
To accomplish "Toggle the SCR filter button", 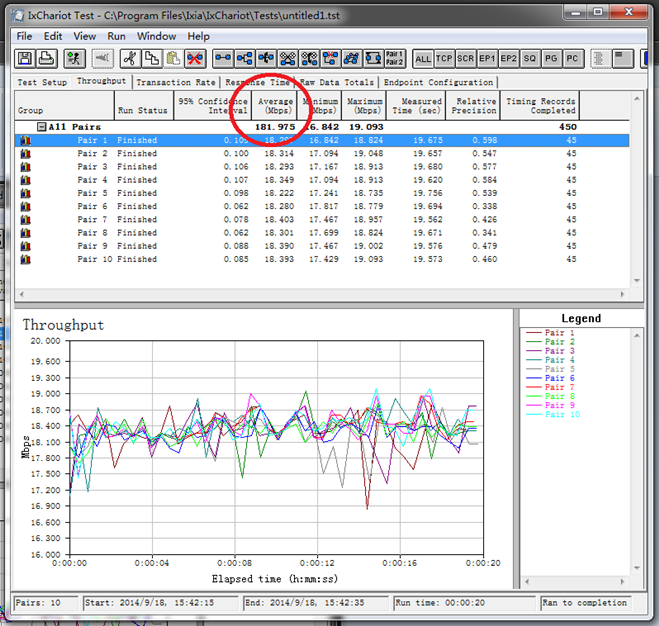I will (x=465, y=59).
